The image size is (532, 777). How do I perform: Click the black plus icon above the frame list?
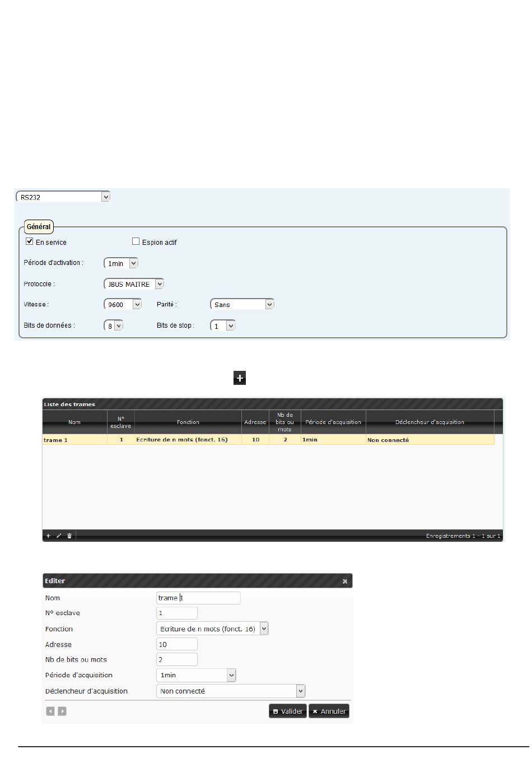(x=240, y=378)
